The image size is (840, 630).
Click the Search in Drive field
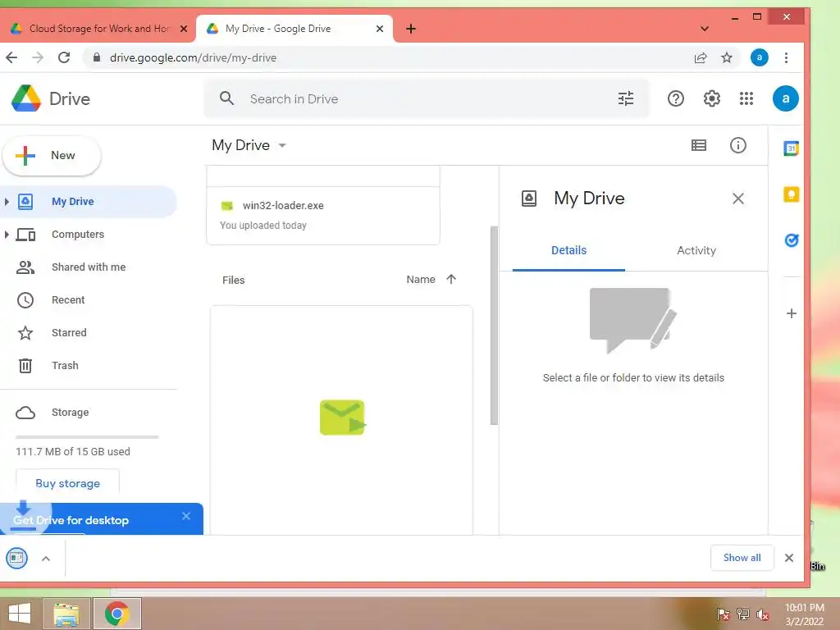pyautogui.click(x=427, y=98)
